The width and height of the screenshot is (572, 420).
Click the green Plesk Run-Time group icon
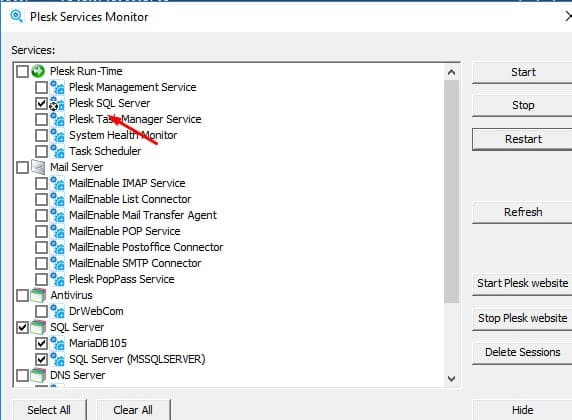coord(38,71)
